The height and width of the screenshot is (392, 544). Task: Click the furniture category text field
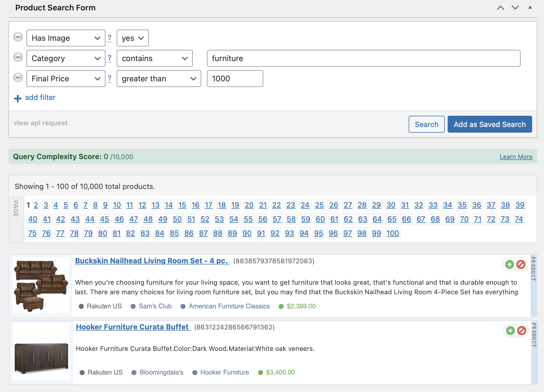(363, 58)
